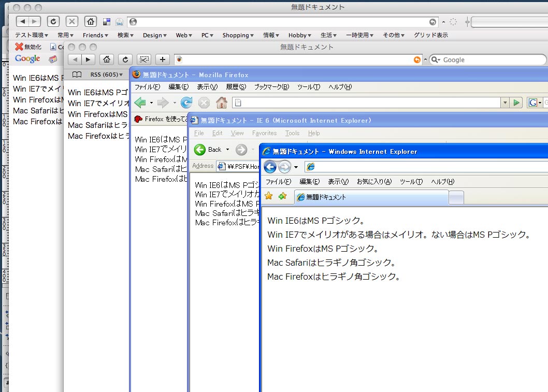Click the home button in the Safari window
The width and height of the screenshot is (548, 392).
pos(107,60)
